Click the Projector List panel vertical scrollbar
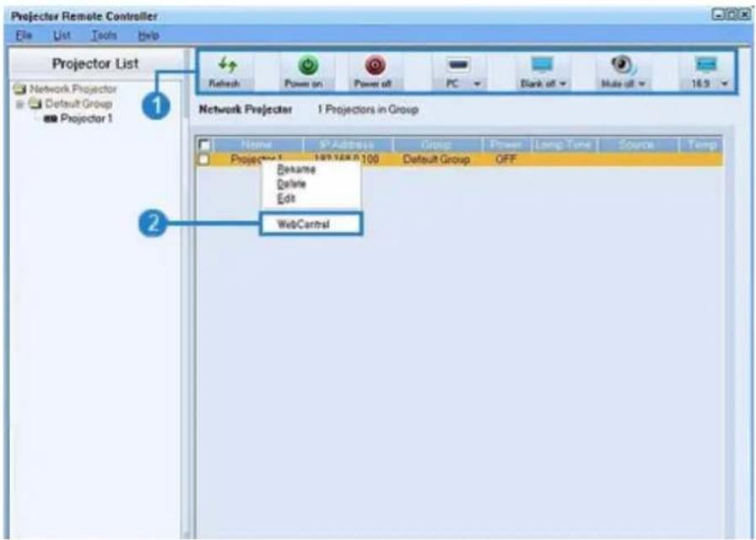This screenshot has height=540, width=756. [186, 293]
